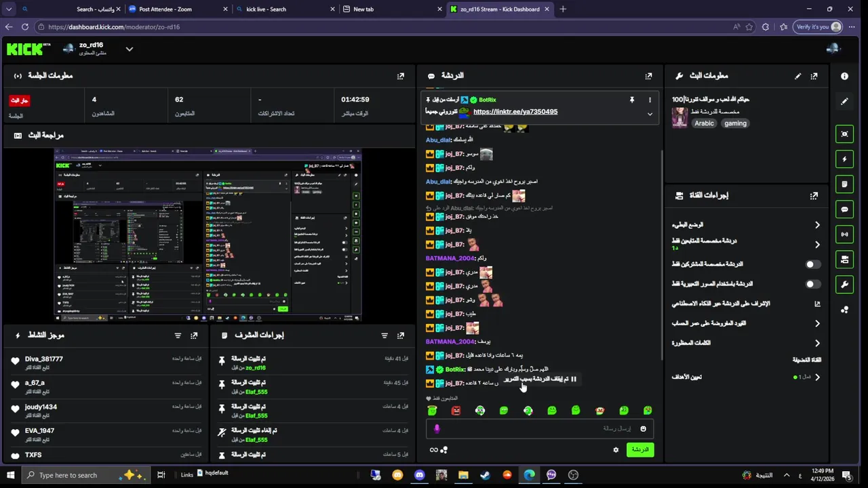Viewport: 868px width, 488px height.
Task: Expand the slow mode setting row
Action: click(x=746, y=224)
